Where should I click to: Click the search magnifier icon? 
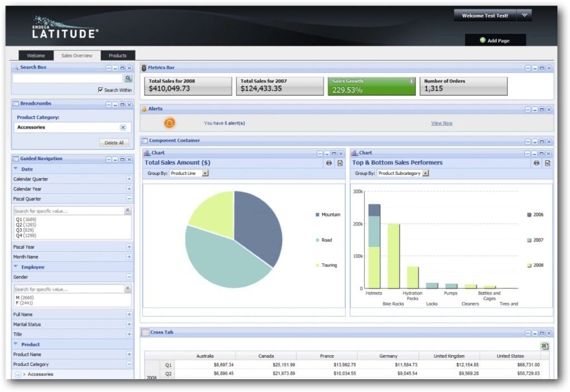coord(129,79)
